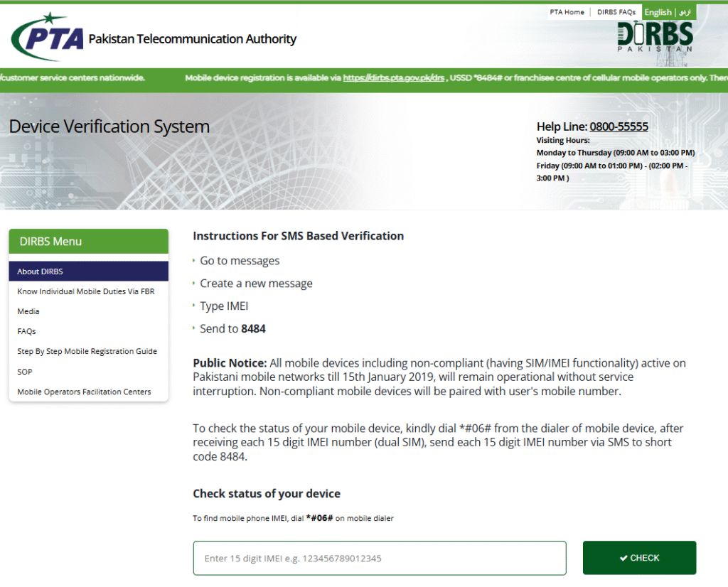The image size is (728, 587).
Task: Click the DIRBS Menu header
Action: (88, 242)
